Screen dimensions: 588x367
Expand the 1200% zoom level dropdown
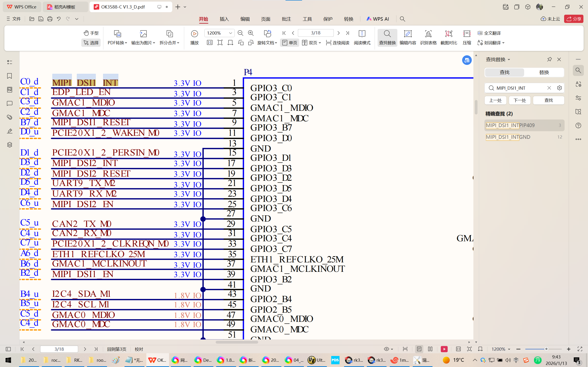[230, 33]
